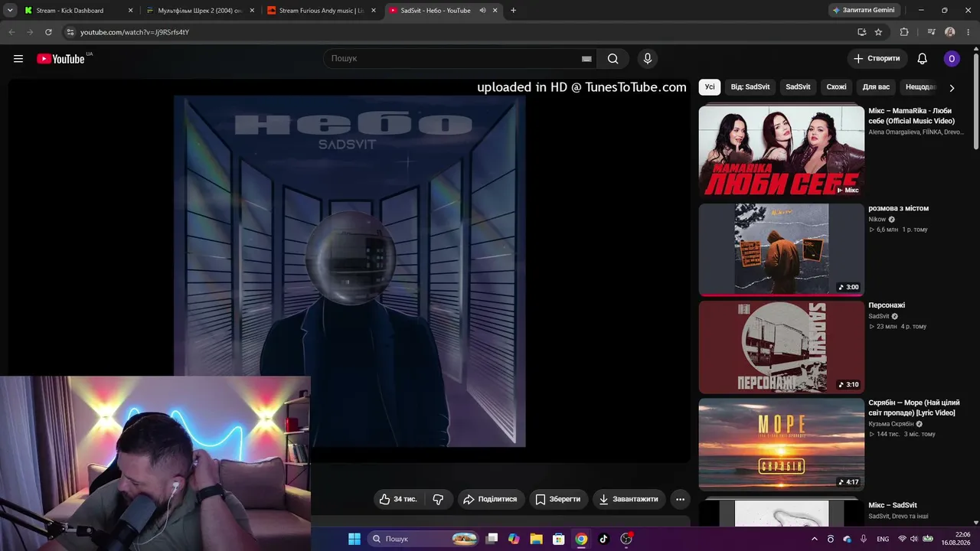Reload the page in the browser

point(48,32)
